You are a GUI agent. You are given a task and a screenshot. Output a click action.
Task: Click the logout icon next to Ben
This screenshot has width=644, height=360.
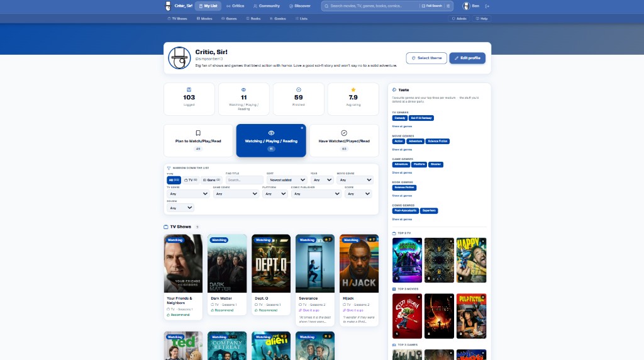pos(487,6)
